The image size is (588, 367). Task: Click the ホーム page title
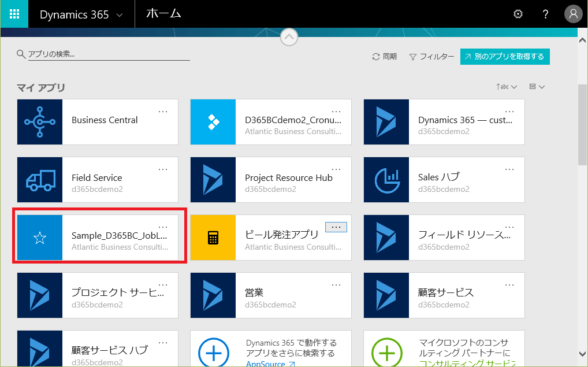(163, 14)
